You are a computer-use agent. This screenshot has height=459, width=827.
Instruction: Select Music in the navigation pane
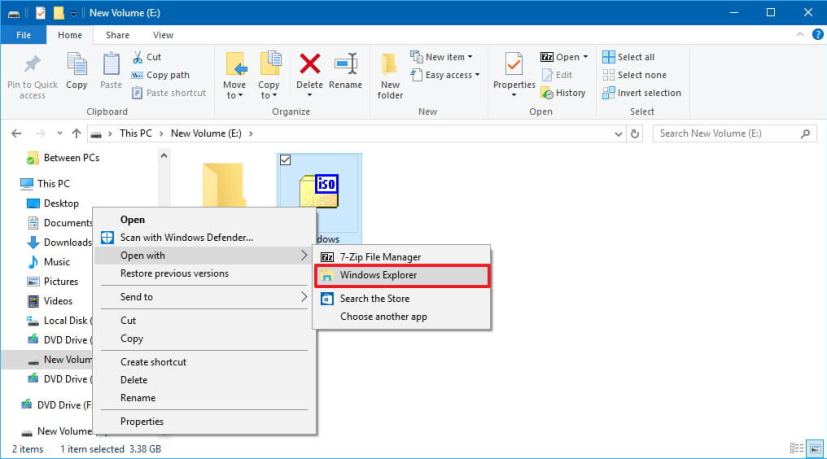point(56,262)
